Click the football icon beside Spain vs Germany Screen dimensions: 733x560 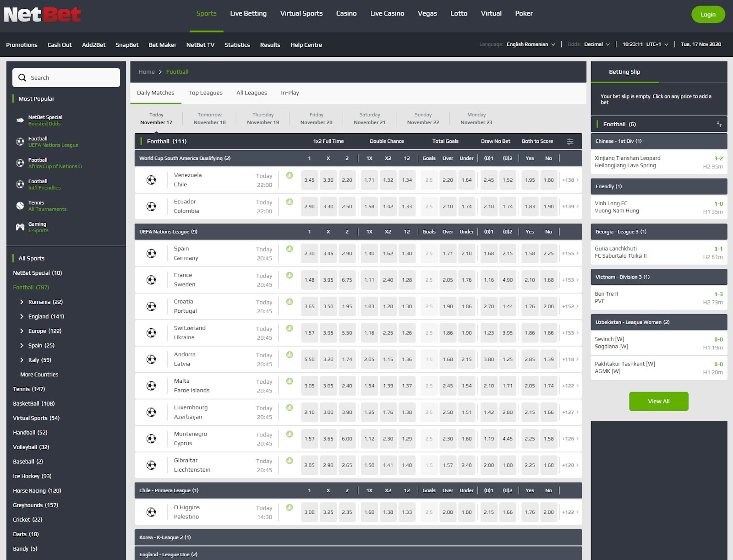pyautogui.click(x=151, y=254)
